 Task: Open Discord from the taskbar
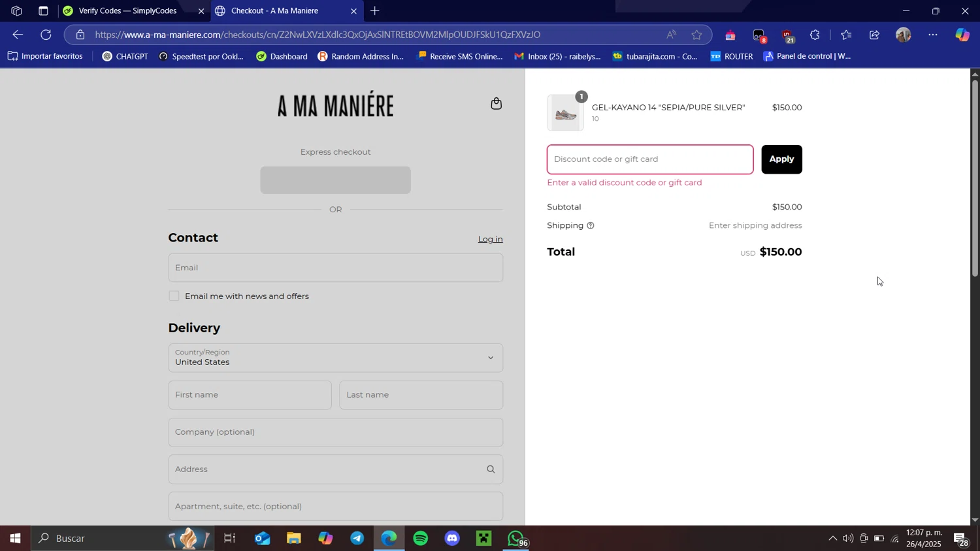click(x=452, y=539)
